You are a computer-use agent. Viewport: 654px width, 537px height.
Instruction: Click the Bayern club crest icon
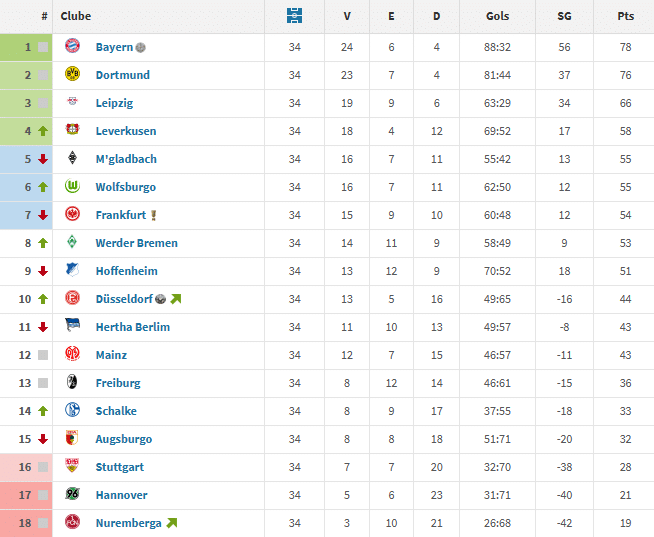click(72, 47)
